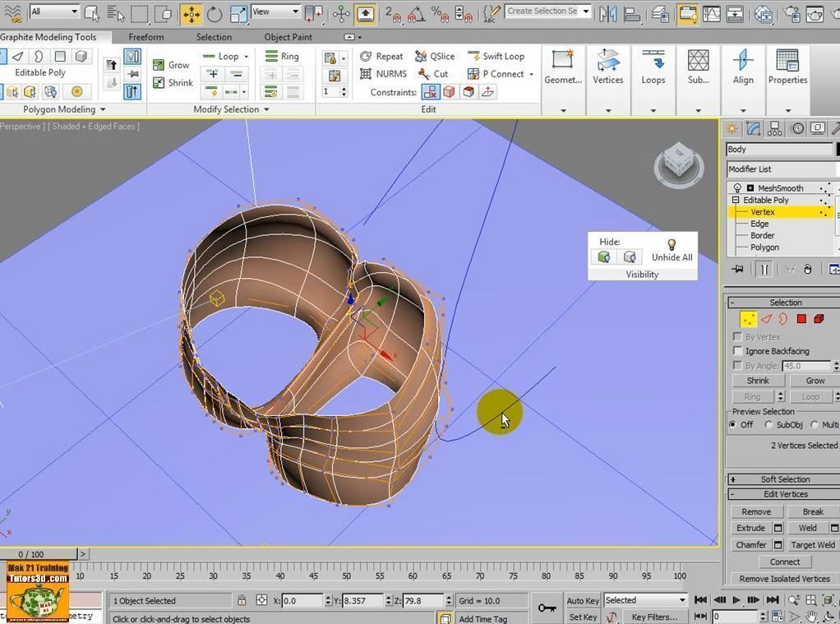Switch to the Selection ribbon tab
This screenshot has width=840, height=624.
coord(214,37)
